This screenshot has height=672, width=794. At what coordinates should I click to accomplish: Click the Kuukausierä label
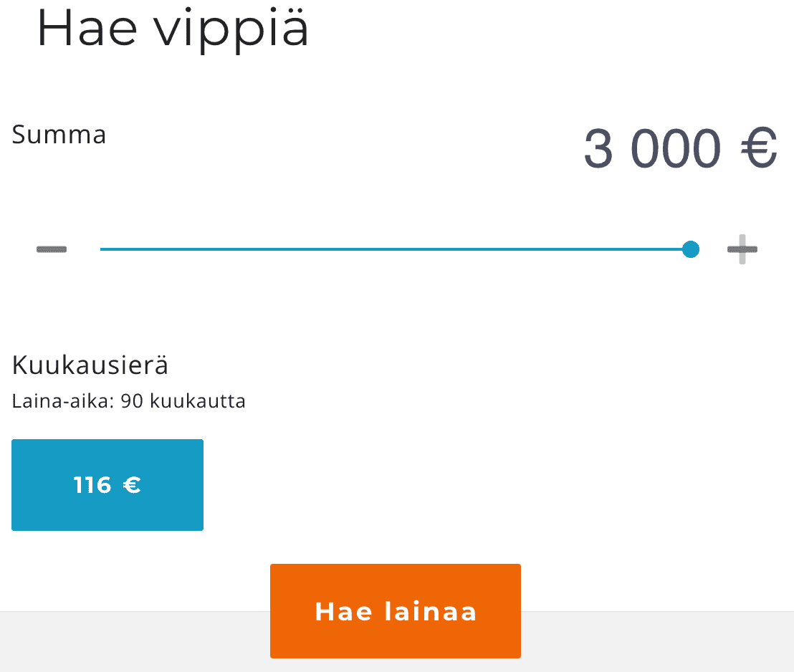coord(90,365)
